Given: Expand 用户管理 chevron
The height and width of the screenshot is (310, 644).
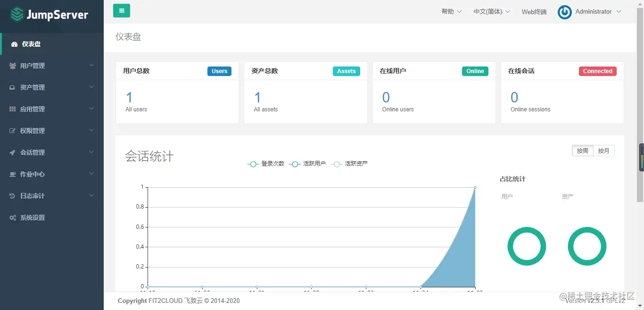Looking at the screenshot, I should pos(91,65).
